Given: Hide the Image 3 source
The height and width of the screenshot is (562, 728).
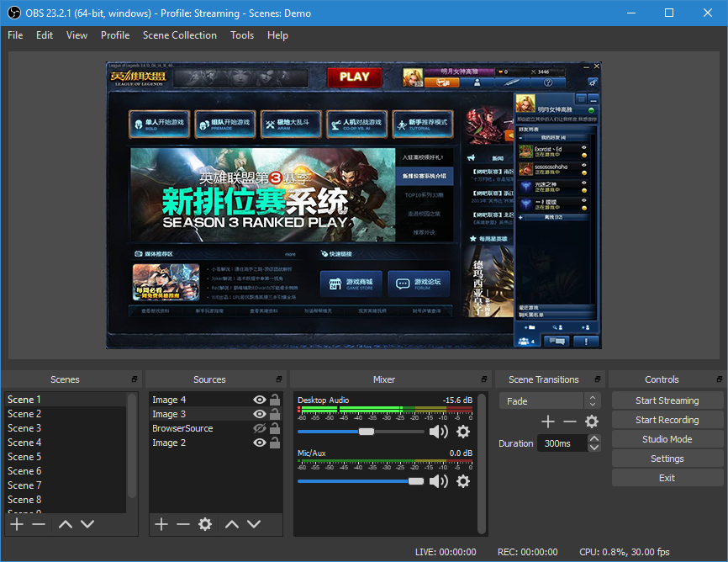Looking at the screenshot, I should click(x=260, y=414).
